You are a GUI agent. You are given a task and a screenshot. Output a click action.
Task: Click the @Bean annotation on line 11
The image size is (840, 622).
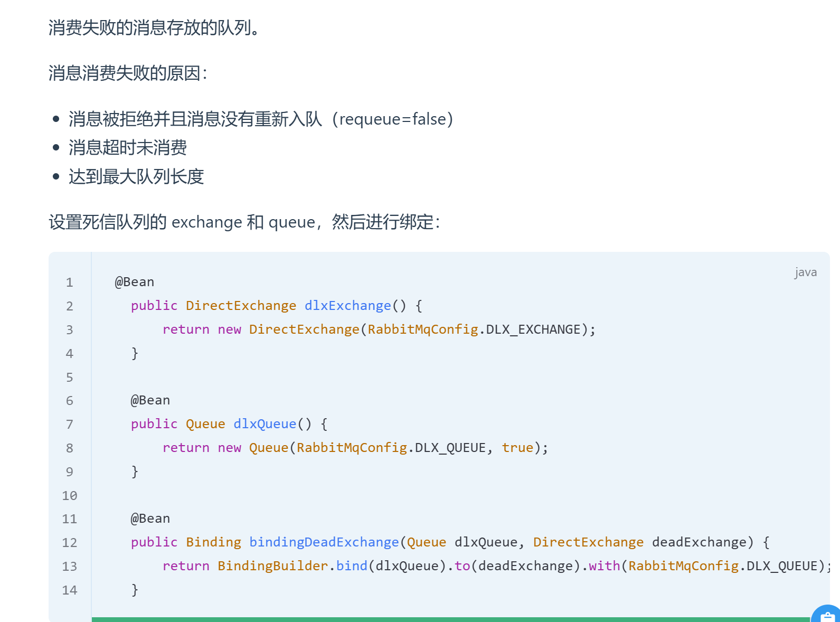tap(150, 519)
